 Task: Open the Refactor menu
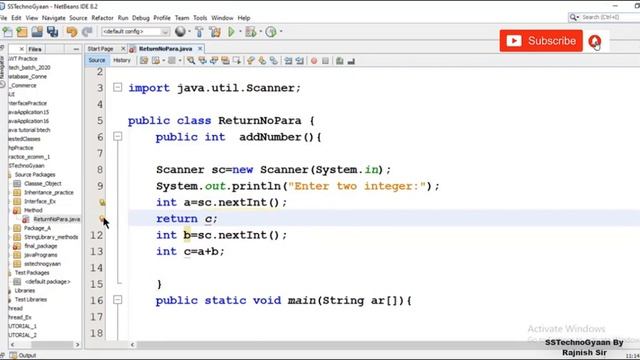tap(102, 18)
